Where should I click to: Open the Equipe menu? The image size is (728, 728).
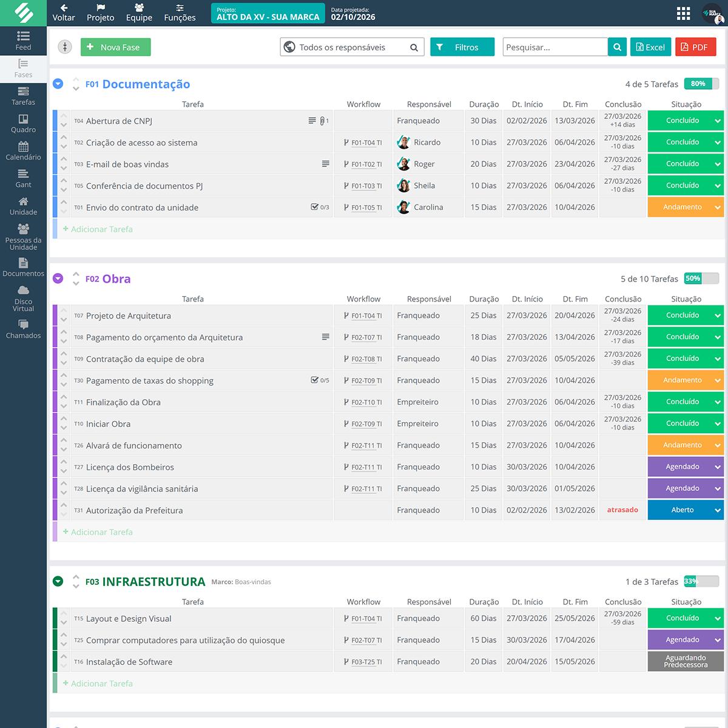pyautogui.click(x=139, y=13)
